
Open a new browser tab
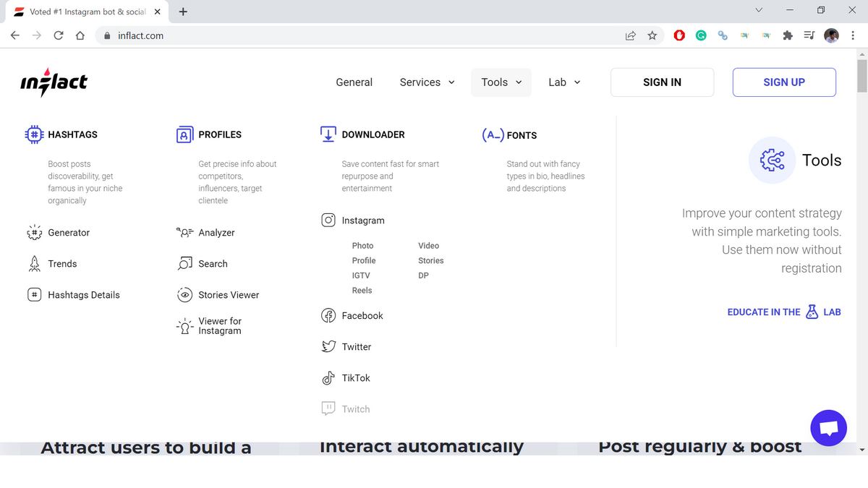coord(183,12)
